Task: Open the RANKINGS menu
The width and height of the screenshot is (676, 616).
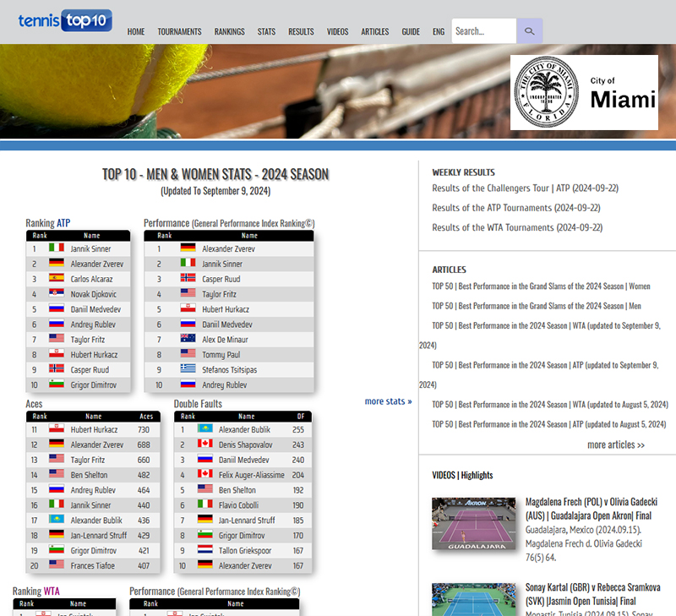Action: [229, 32]
